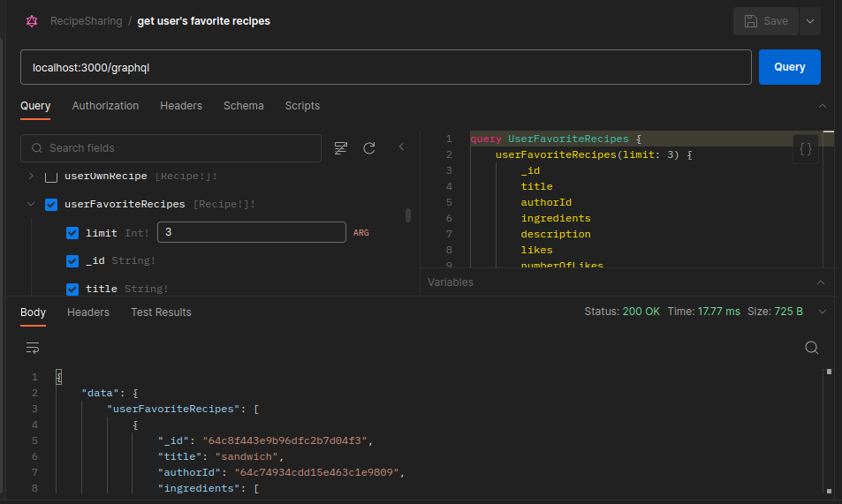Open the Scripts tab
Screen dimensions: 842x504
(302, 106)
